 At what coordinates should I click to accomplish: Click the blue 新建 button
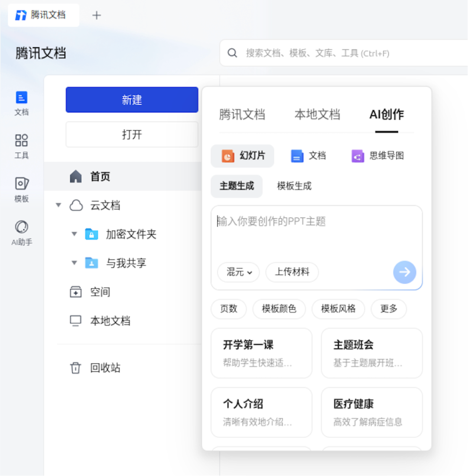pos(132,100)
